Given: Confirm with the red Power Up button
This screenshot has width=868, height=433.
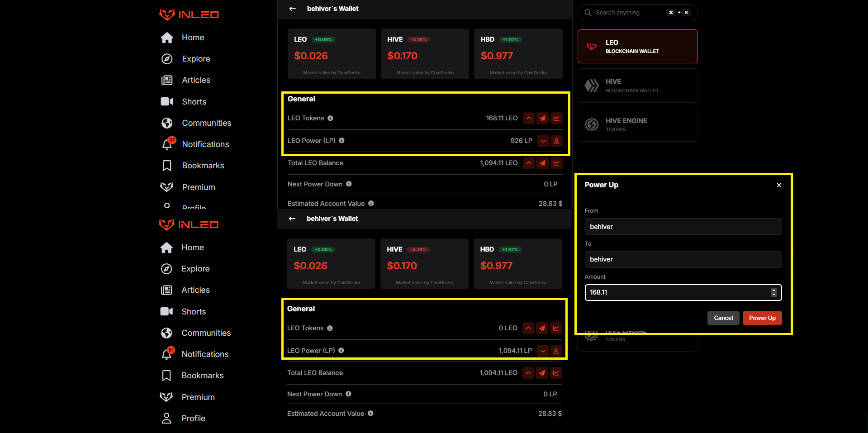Looking at the screenshot, I should [x=762, y=318].
